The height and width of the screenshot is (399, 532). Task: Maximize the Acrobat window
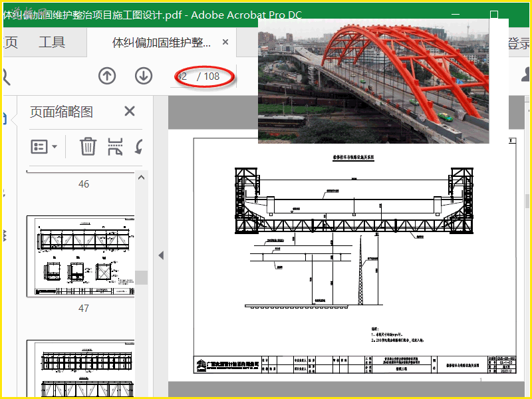click(494, 15)
